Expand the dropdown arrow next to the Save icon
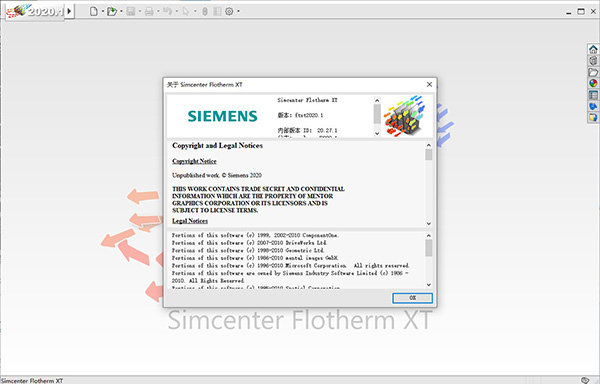Viewport: 600px width, 384px height. coord(140,11)
